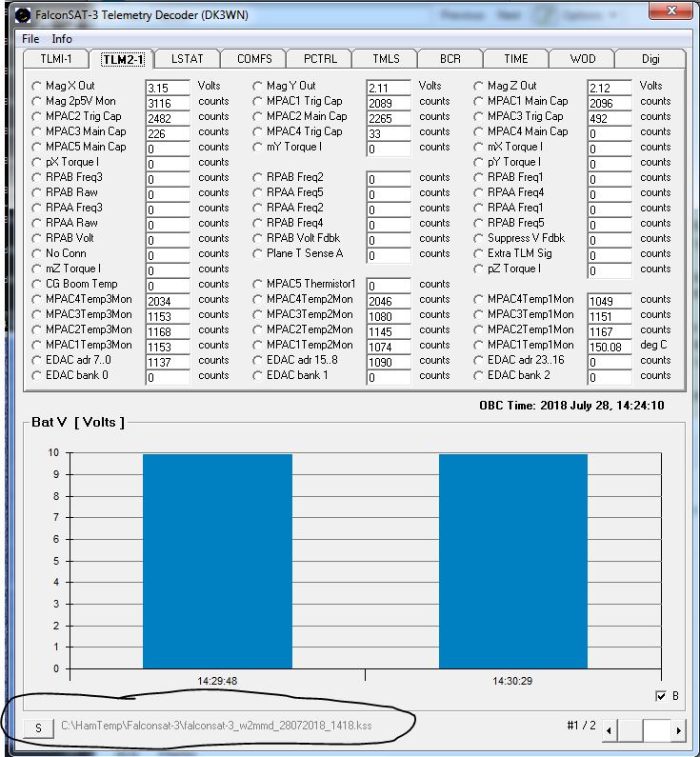Screen dimensions: 700x757
Task: Select the MPAC4Temp1Mon radio button
Action: [478, 299]
